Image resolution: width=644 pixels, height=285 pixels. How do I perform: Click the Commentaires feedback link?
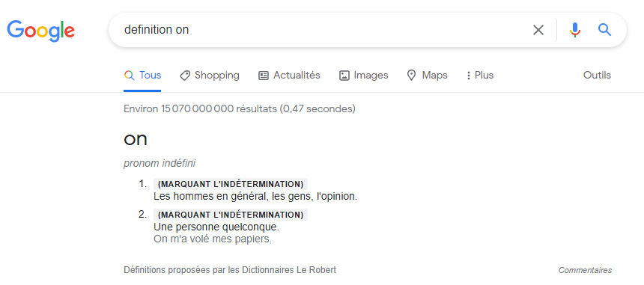(585, 270)
